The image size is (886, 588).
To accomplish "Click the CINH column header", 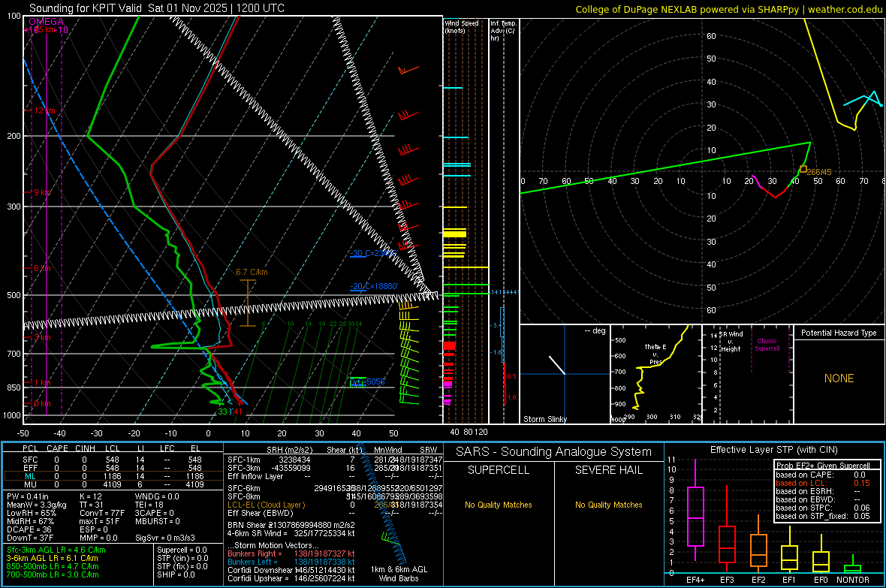I will tap(86, 448).
